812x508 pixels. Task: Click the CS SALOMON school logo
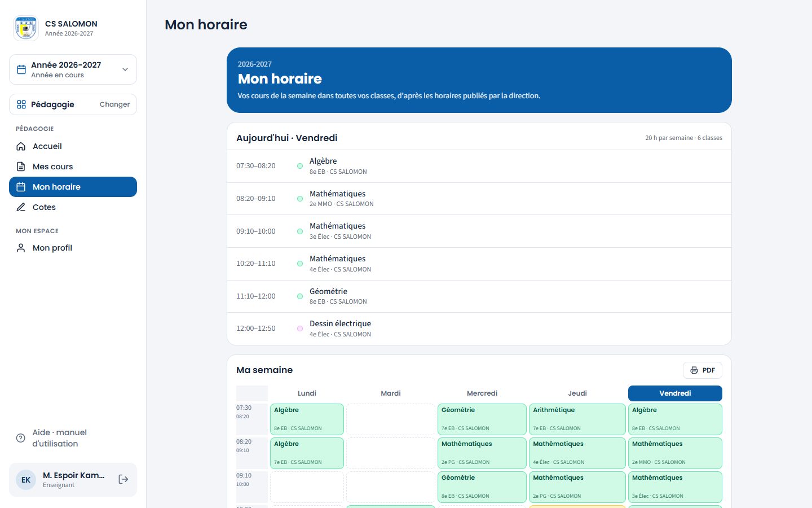coord(26,28)
